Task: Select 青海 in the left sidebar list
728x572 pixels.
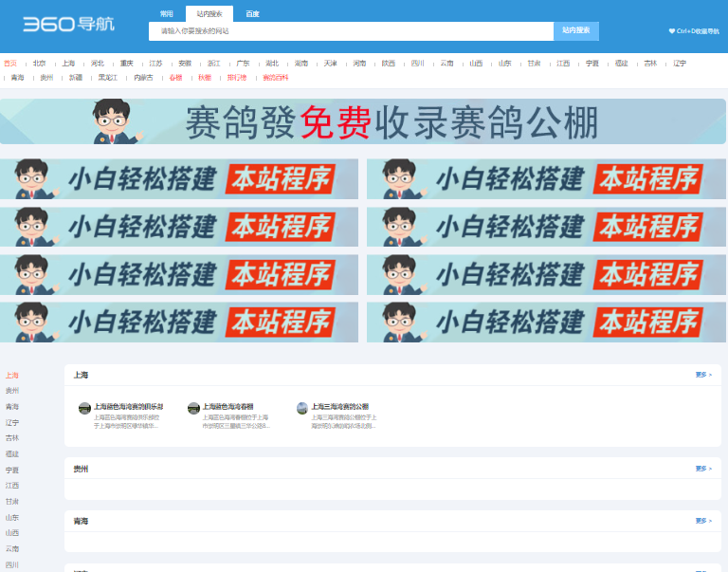Action: pyautogui.click(x=12, y=407)
